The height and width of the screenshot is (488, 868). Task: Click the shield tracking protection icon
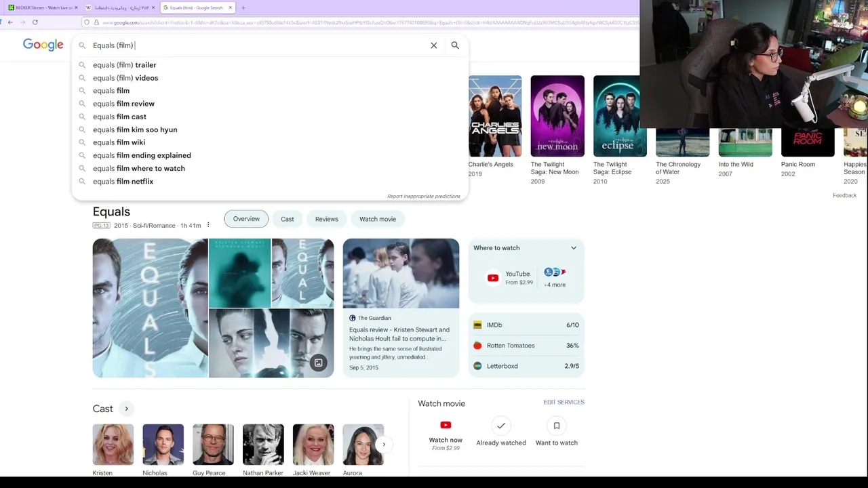[x=87, y=22]
